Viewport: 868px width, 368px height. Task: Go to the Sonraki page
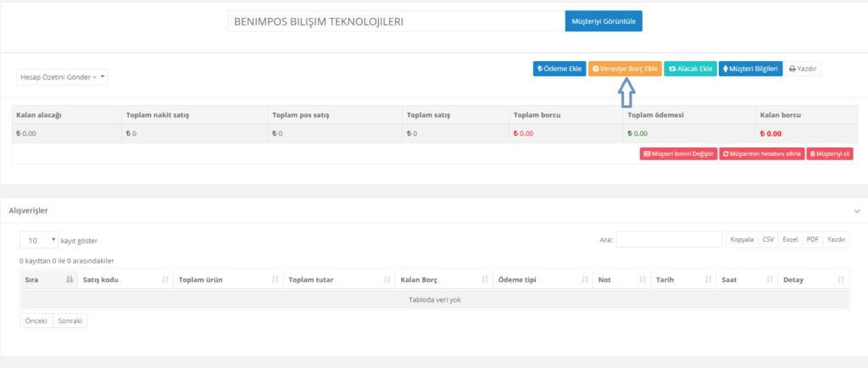70,321
